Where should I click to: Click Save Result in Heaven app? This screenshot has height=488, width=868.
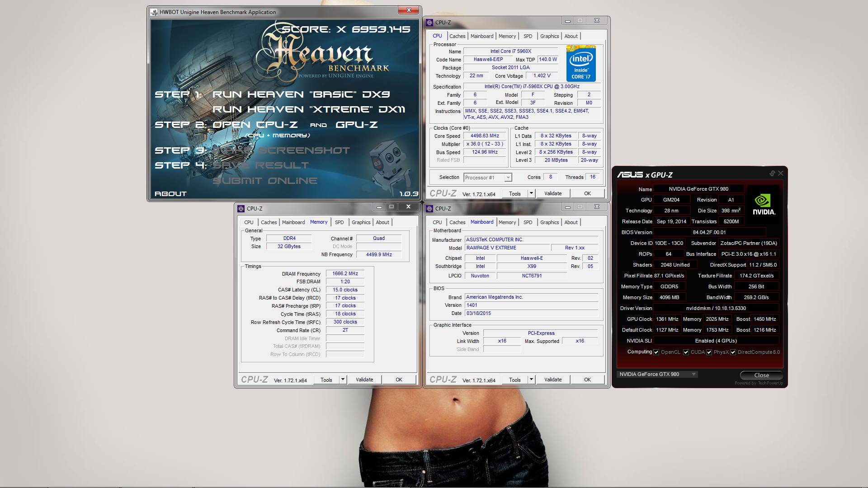tap(261, 165)
